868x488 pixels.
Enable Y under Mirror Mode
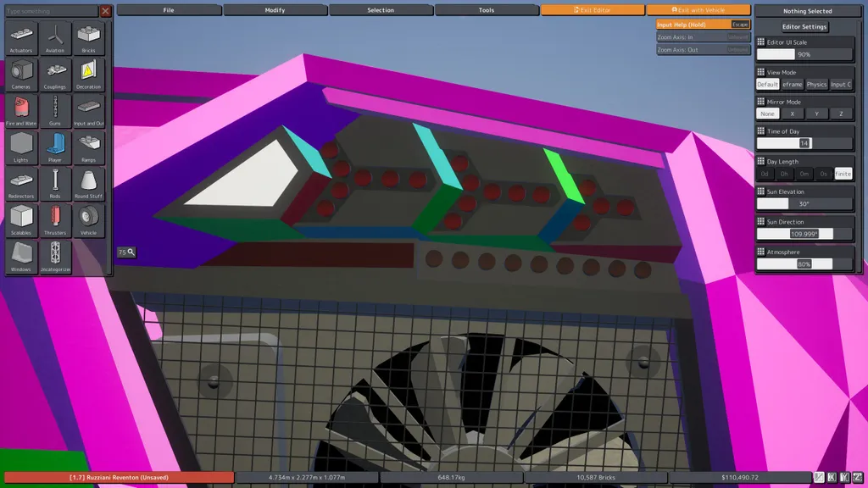(x=816, y=114)
